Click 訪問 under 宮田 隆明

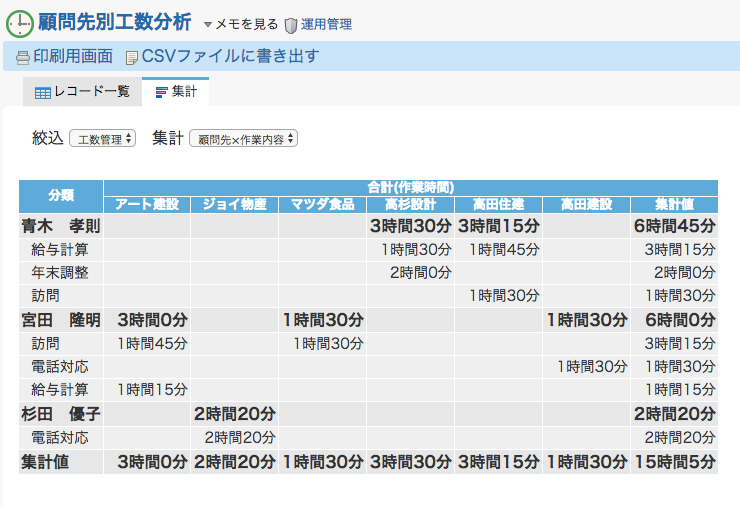tap(45, 343)
